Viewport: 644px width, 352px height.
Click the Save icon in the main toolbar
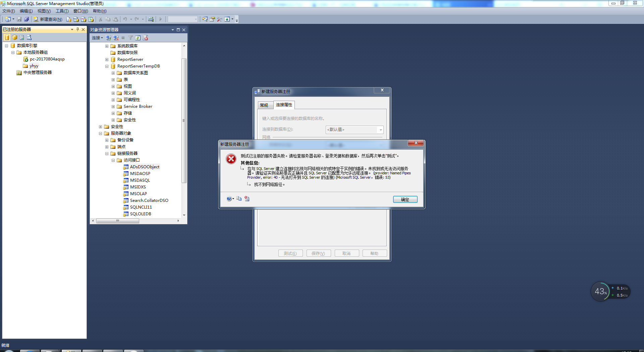[x=19, y=19]
